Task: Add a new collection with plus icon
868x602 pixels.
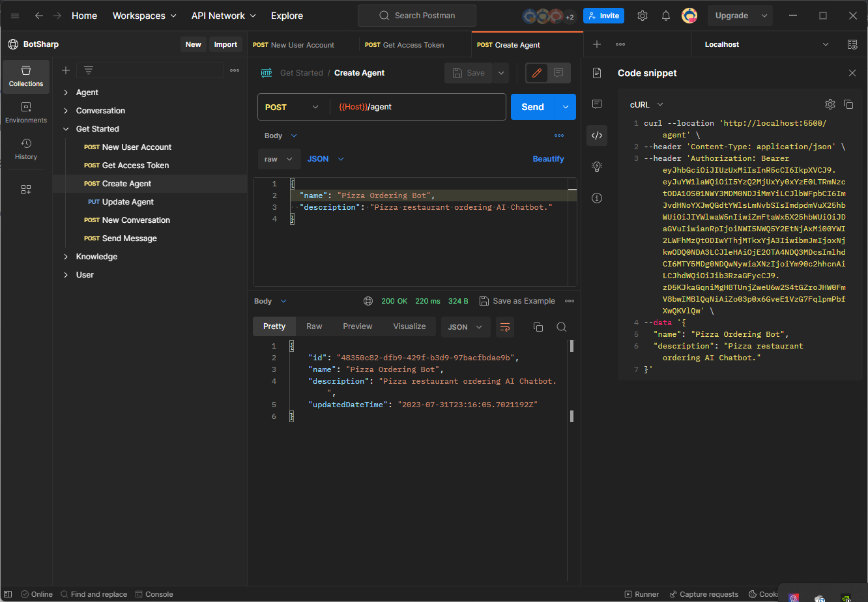Action: 66,70
